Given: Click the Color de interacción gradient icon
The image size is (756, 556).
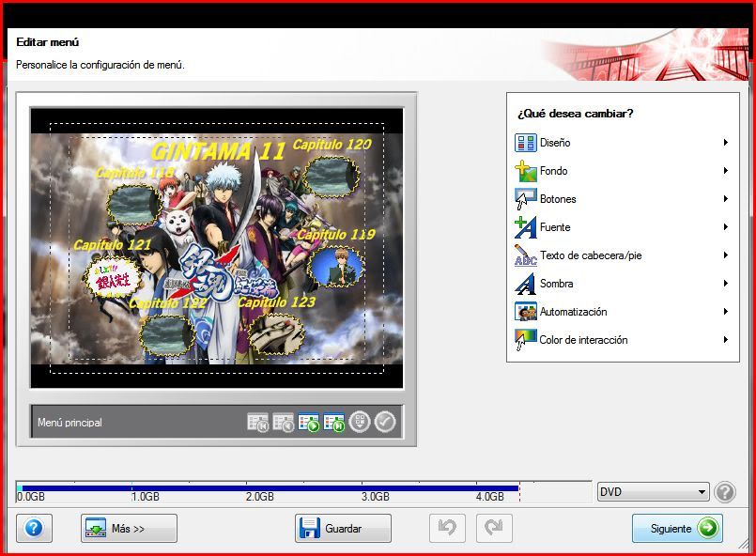Looking at the screenshot, I should [526, 340].
